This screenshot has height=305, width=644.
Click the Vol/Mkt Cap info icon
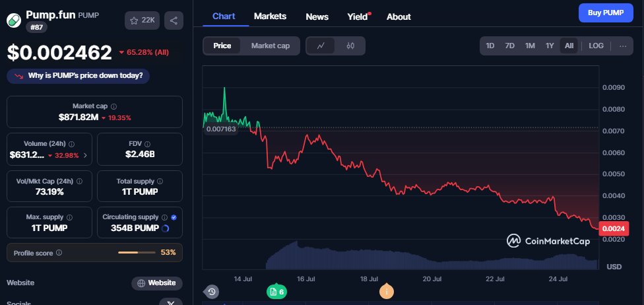pyautogui.click(x=79, y=182)
